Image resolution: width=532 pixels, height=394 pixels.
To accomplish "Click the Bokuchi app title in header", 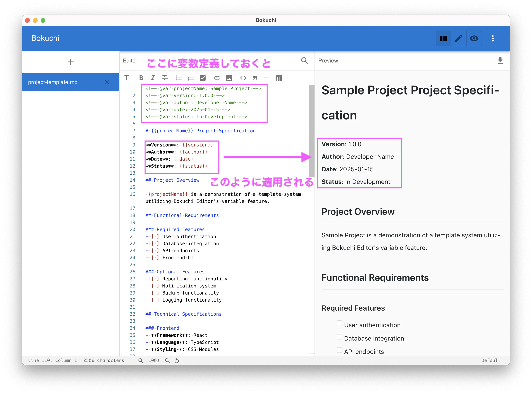I will [x=45, y=38].
